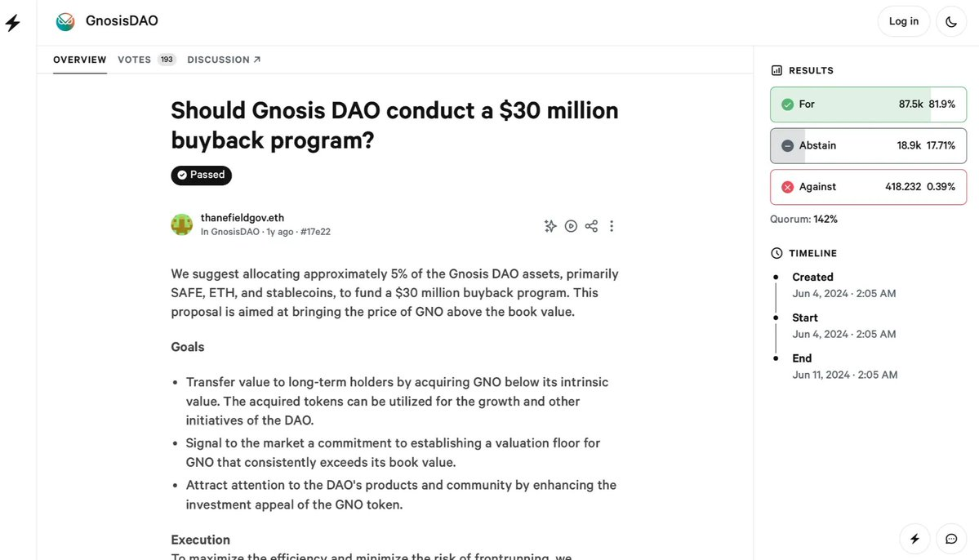Viewport: 979px width, 560px height.
Task: Open the Discussion external link tab
Action: pos(224,60)
